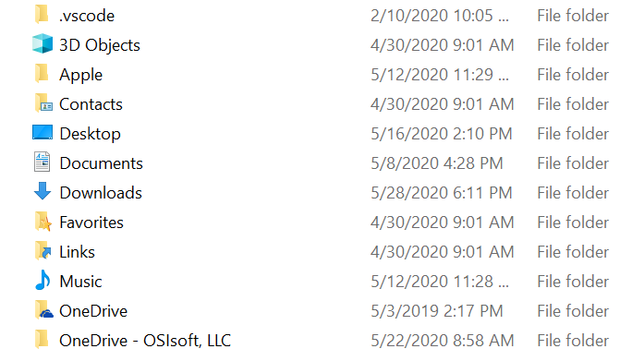This screenshot has width=644, height=361.
Task: Select the 3D Objects cube icon
Action: (x=43, y=44)
